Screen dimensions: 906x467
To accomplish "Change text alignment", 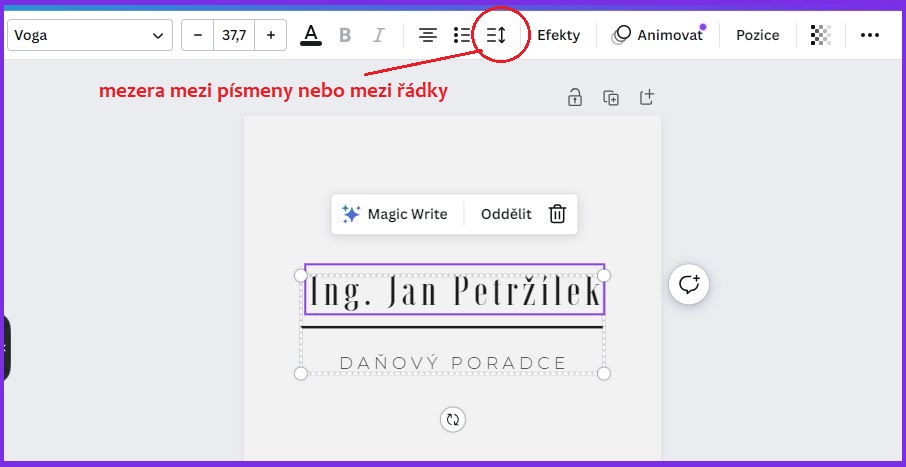I will [428, 35].
